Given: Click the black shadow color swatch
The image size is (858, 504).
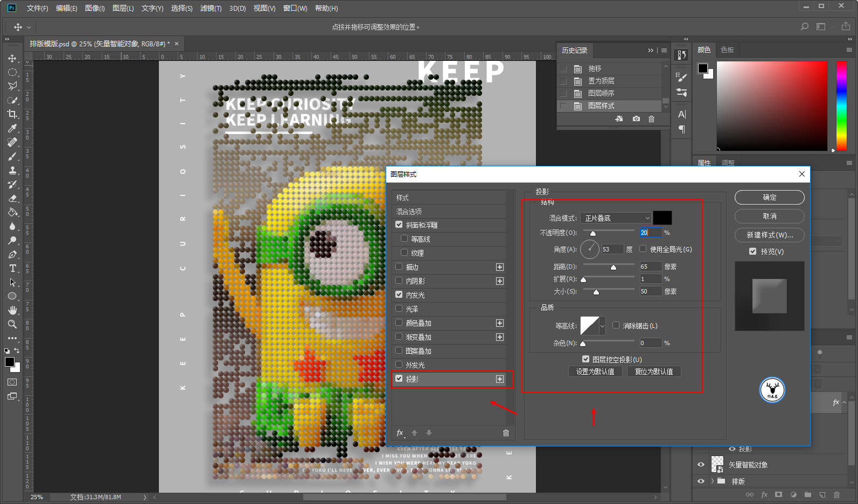Looking at the screenshot, I should tap(662, 218).
